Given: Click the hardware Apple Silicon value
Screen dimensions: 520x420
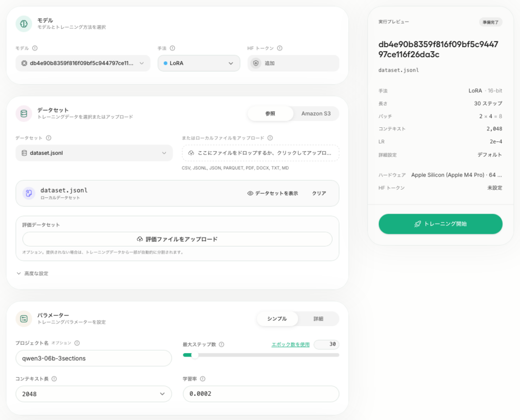Looking at the screenshot, I should pos(457,175).
